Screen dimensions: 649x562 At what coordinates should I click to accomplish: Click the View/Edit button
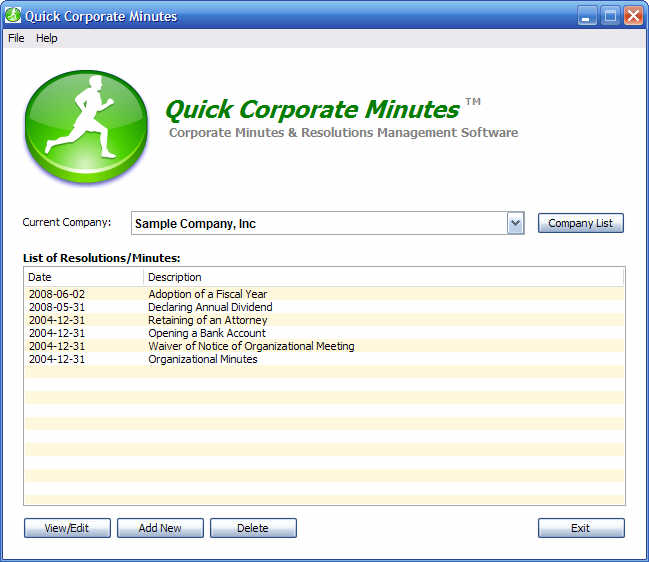point(67,528)
